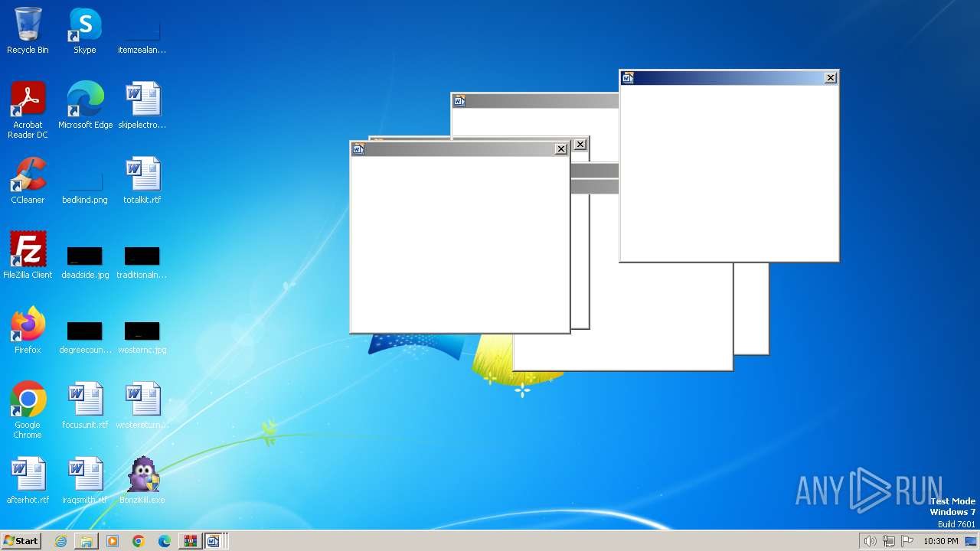Viewport: 980px width, 551px height.
Task: Open Windows Explorer from taskbar
Action: point(87,541)
